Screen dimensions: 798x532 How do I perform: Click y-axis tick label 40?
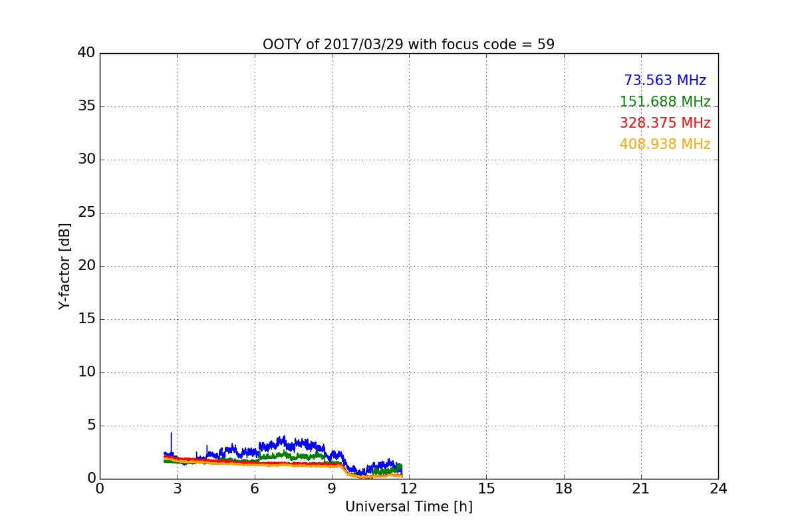point(86,53)
